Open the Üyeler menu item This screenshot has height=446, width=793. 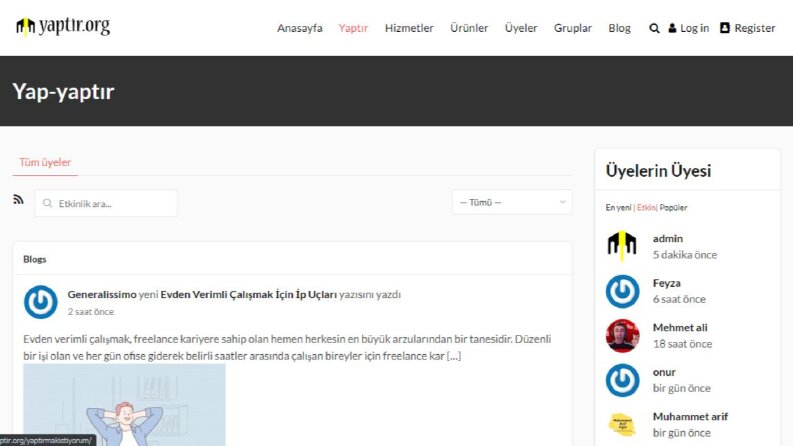point(521,28)
